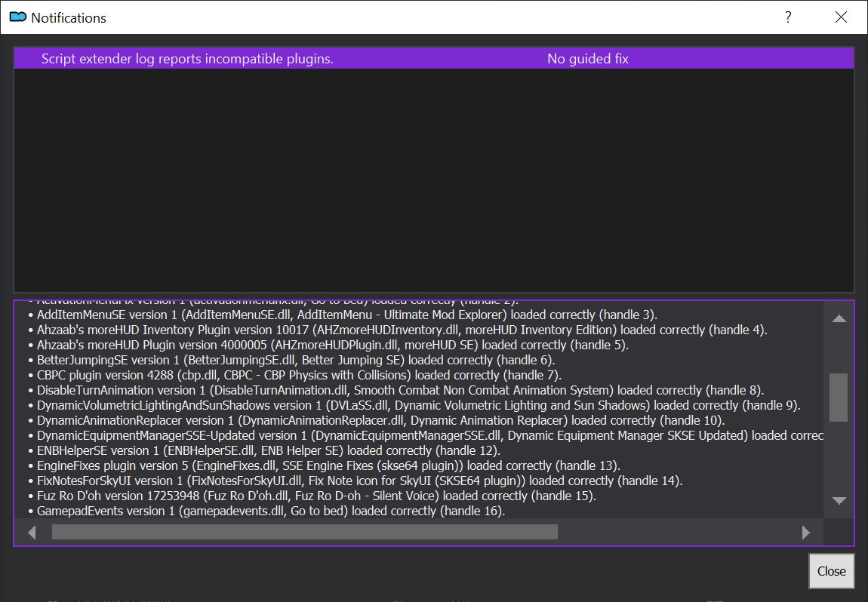Close the Notifications window with X
This screenshot has height=602, width=868.
click(841, 17)
